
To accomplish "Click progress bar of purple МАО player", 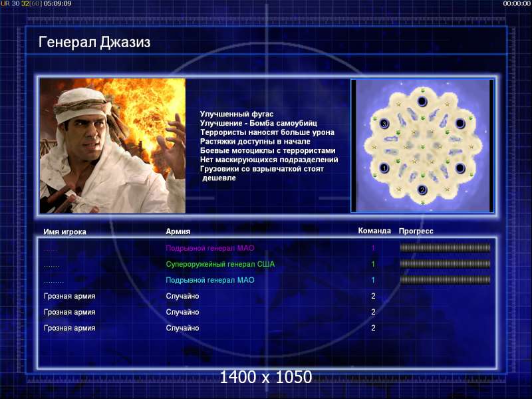I will (x=445, y=247).
